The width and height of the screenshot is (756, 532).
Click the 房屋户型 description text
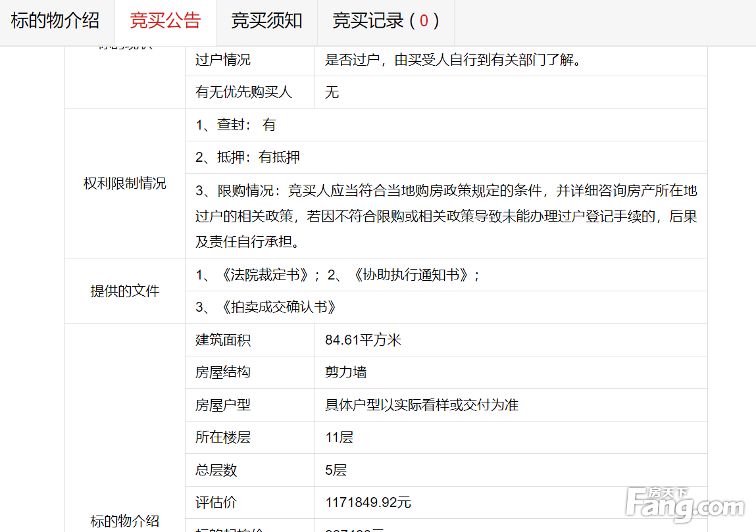click(x=421, y=404)
